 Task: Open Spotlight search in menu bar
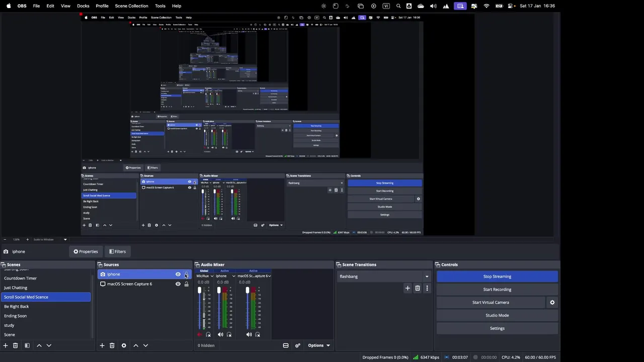[x=398, y=6]
